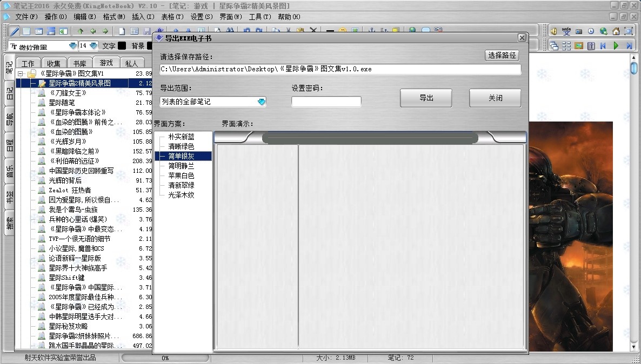Open the 导出范围 dropdown
The image size is (641, 364).
click(x=262, y=102)
